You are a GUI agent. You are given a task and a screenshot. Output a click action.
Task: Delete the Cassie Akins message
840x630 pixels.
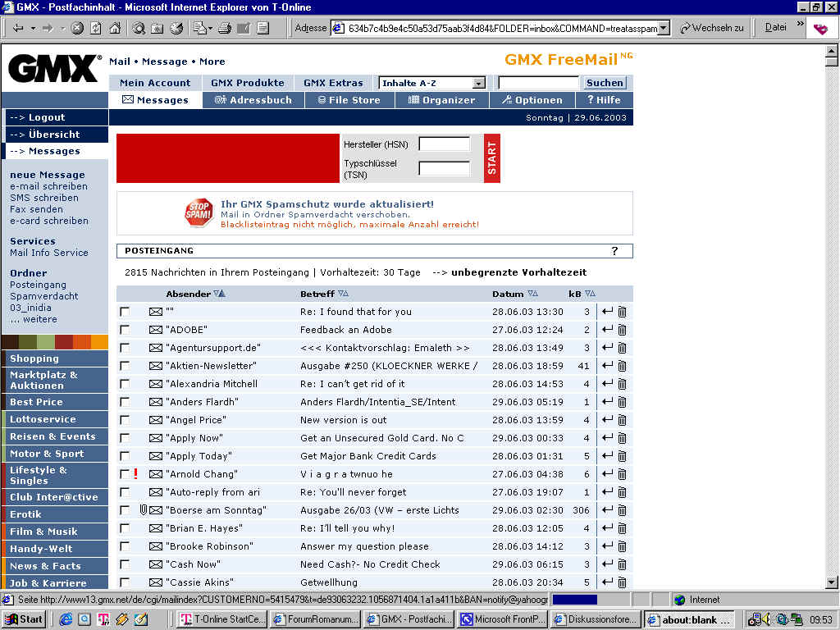622,582
